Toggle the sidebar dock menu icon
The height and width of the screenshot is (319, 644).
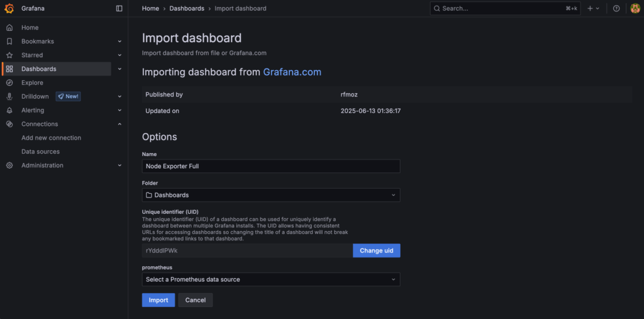(x=119, y=8)
